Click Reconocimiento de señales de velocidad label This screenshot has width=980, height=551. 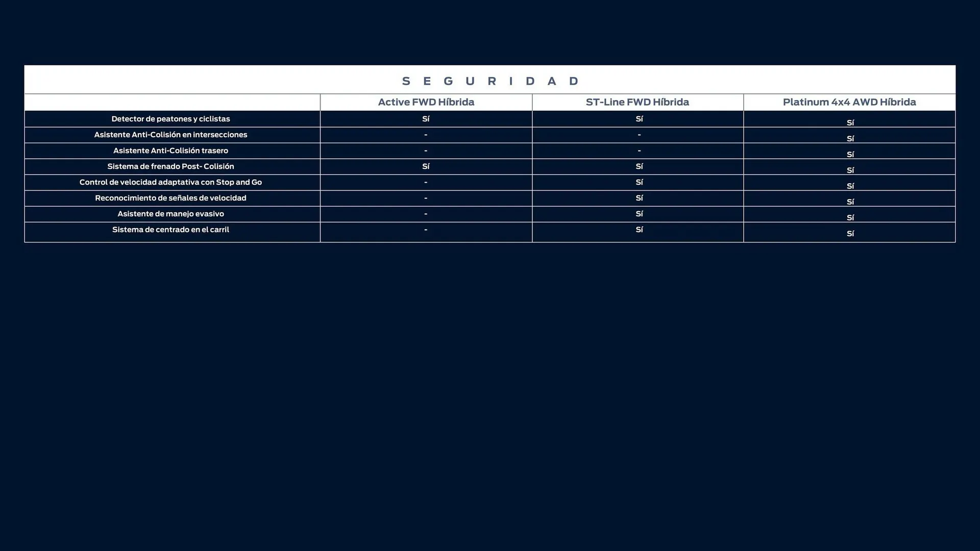tap(170, 198)
